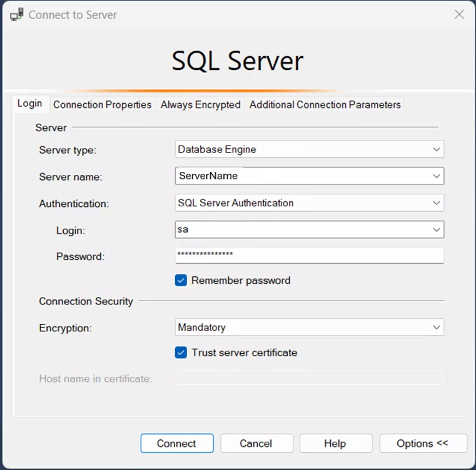
Task: Click into the Password field
Action: point(310,256)
